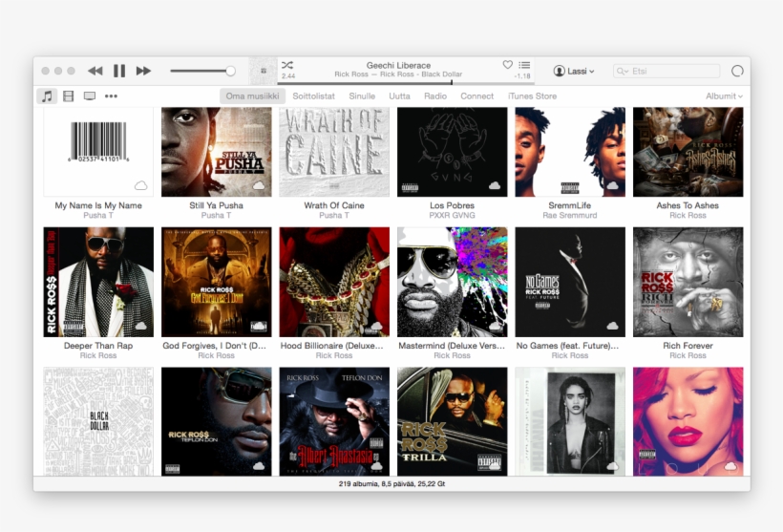Click cloud icon on SremmLife cover
The height and width of the screenshot is (532, 783).
pyautogui.click(x=612, y=186)
